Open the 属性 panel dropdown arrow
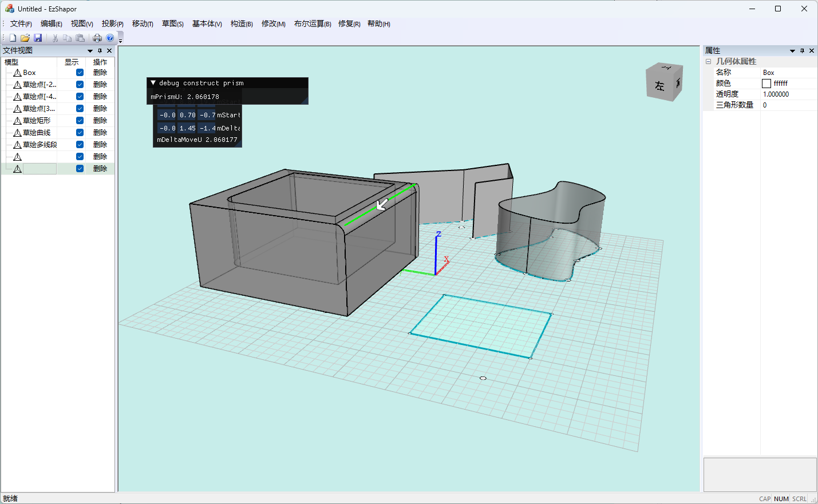818x504 pixels. [x=792, y=51]
